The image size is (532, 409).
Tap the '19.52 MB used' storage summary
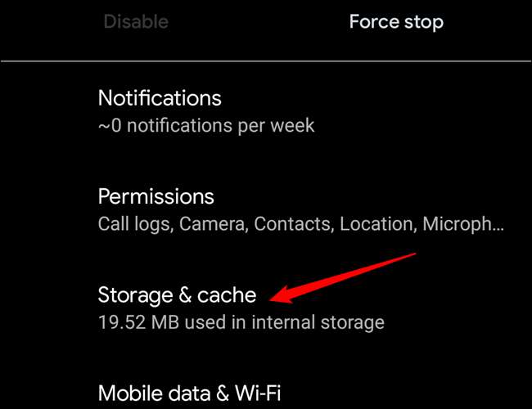pos(241,322)
